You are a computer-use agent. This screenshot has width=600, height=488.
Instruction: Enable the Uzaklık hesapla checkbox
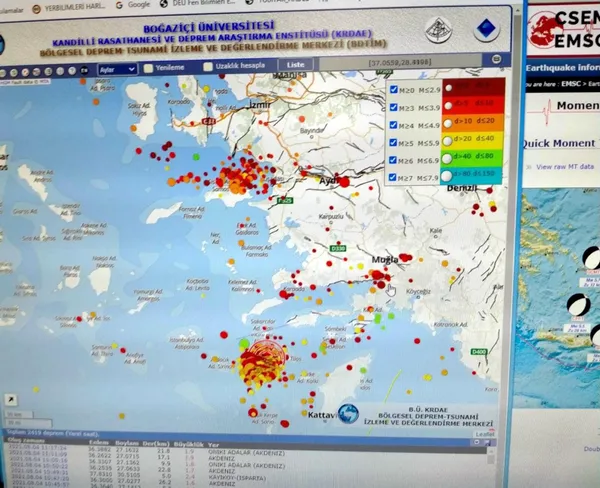pos(208,67)
